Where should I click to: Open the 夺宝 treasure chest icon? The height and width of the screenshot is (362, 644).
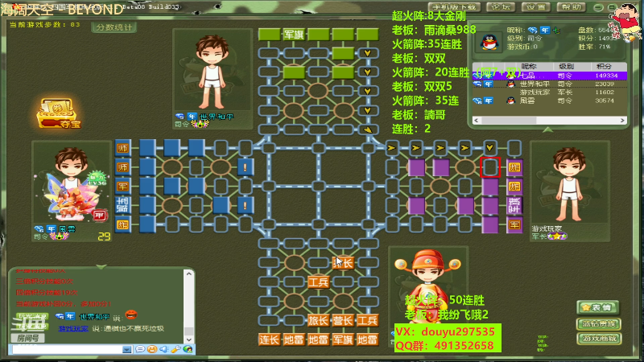pyautogui.click(x=59, y=113)
